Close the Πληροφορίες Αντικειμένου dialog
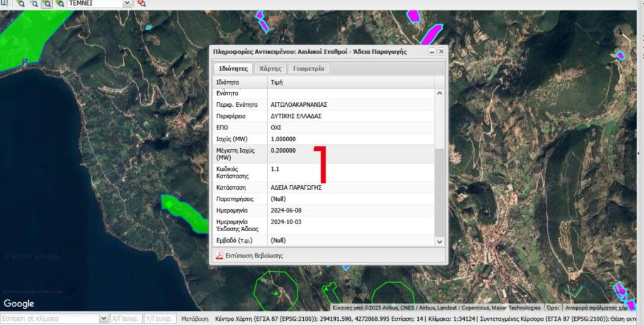The image size is (644, 326). [441, 52]
